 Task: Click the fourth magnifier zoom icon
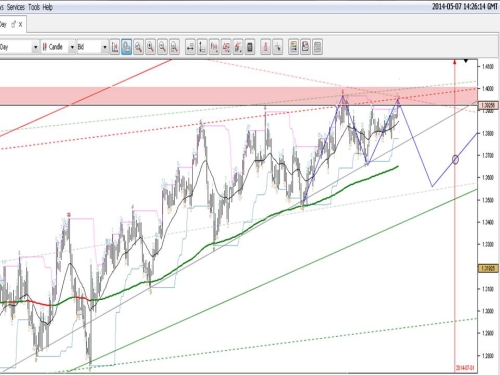(x=174, y=47)
